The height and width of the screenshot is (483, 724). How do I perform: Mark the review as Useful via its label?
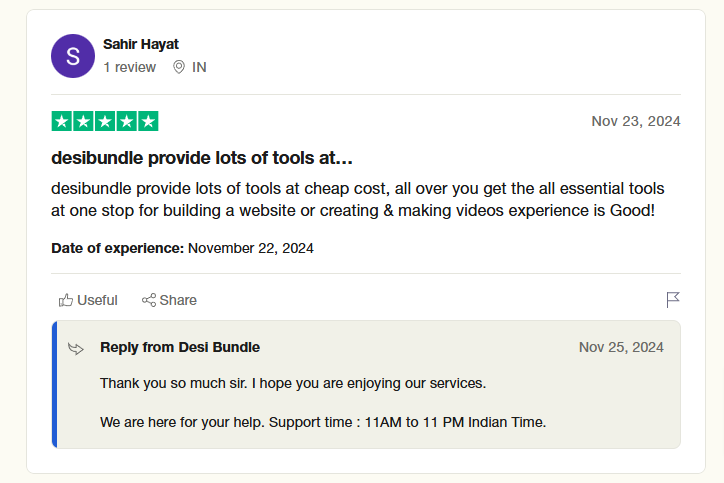[97, 300]
